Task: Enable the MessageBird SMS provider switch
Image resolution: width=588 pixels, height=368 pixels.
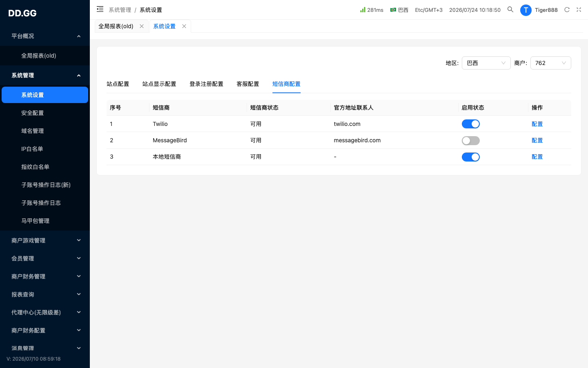Action: [x=471, y=141]
